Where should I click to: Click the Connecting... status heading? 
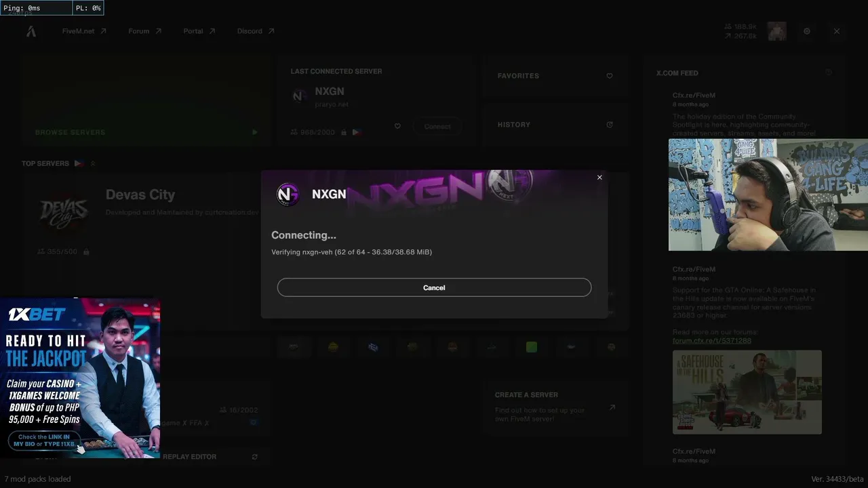[304, 235]
